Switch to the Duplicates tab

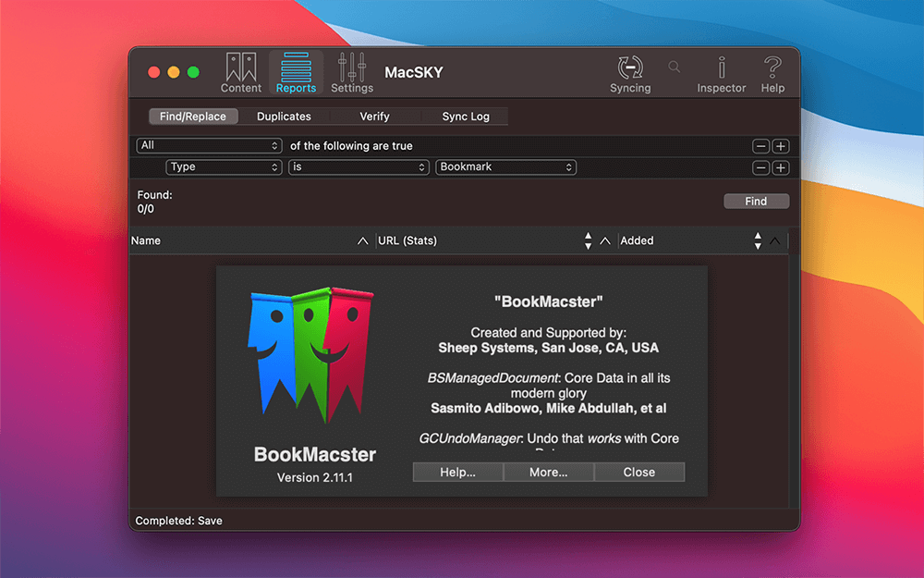click(x=284, y=117)
